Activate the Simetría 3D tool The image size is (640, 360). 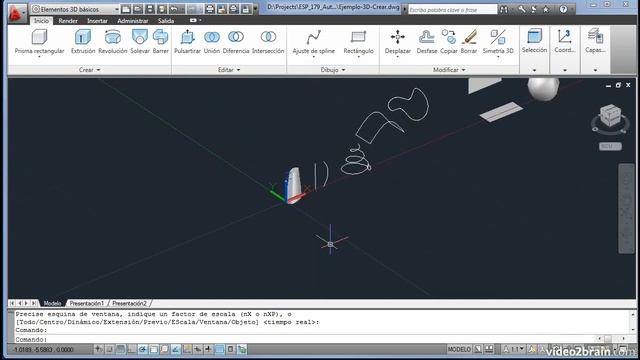click(498, 42)
